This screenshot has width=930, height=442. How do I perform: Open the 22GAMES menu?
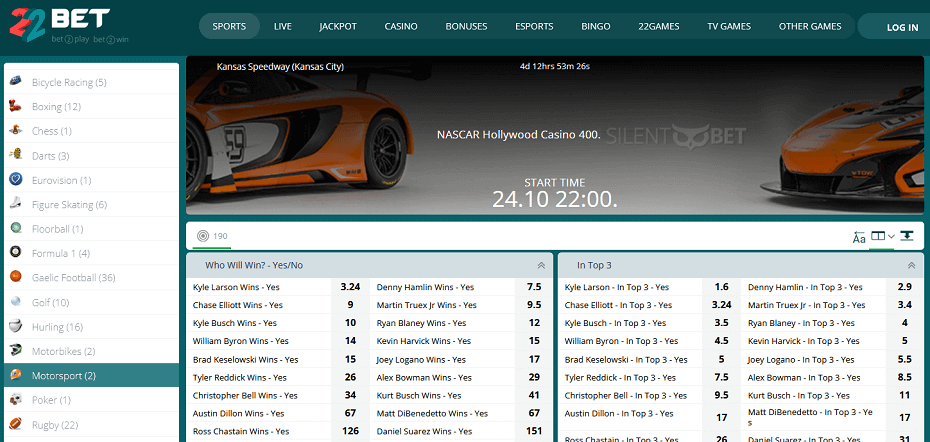point(659,26)
